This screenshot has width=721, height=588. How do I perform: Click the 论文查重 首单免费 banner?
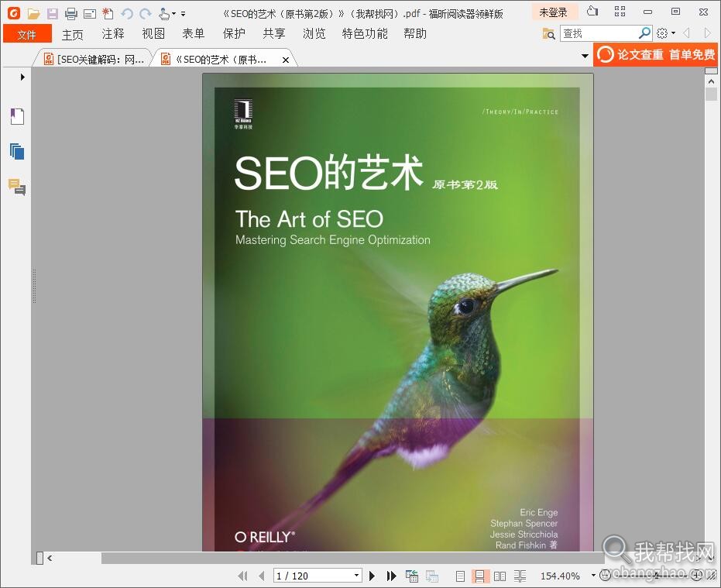point(656,55)
